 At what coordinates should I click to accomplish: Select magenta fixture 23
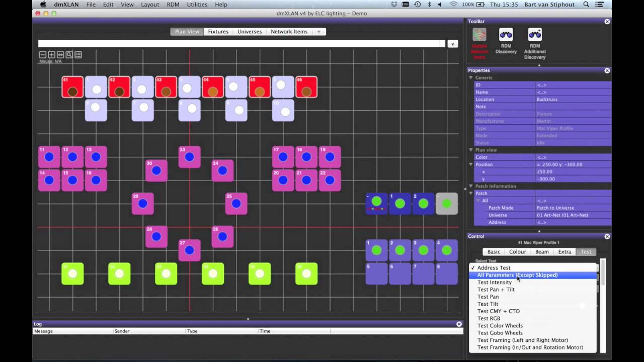(x=190, y=157)
